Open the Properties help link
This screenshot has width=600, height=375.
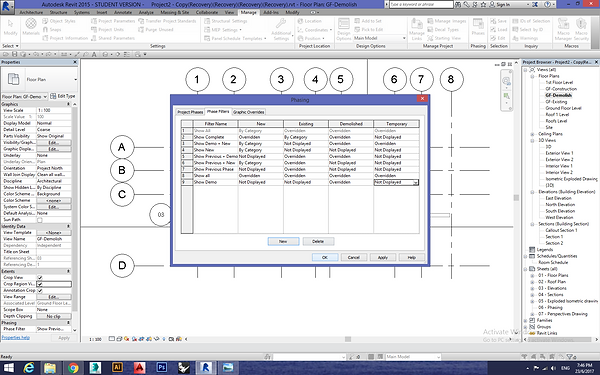16,338
